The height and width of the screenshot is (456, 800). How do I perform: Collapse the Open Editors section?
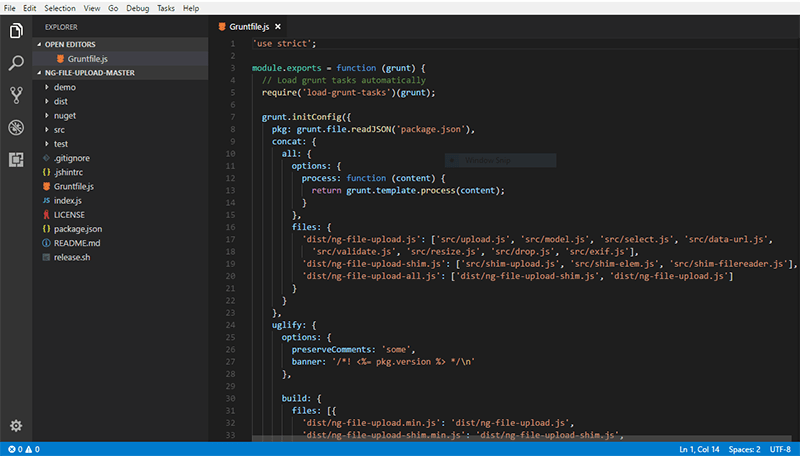(x=39, y=44)
